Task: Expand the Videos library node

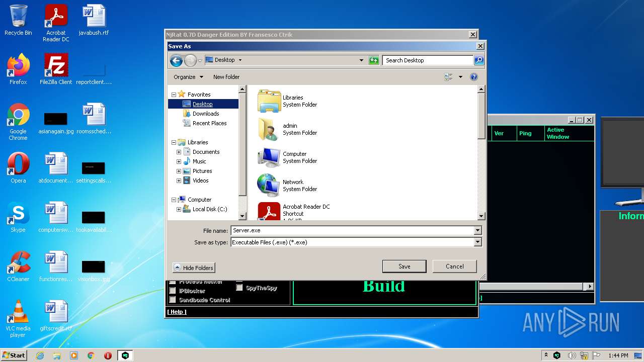Action: (179, 180)
